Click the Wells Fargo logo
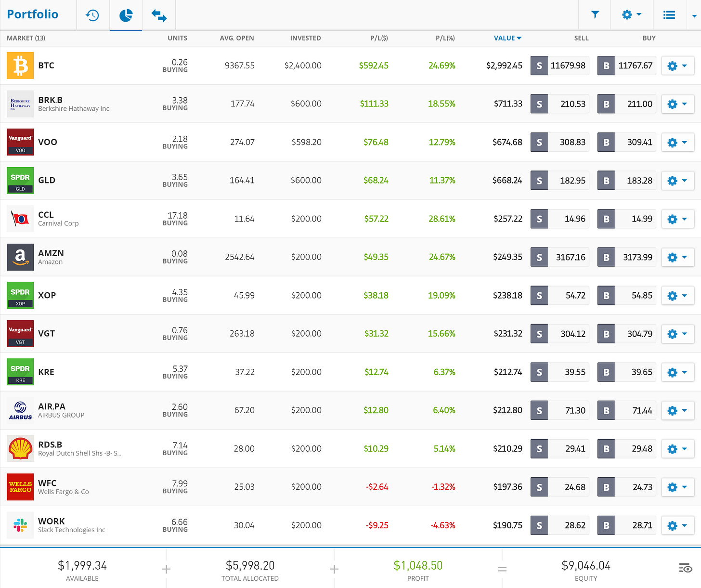 [20, 487]
